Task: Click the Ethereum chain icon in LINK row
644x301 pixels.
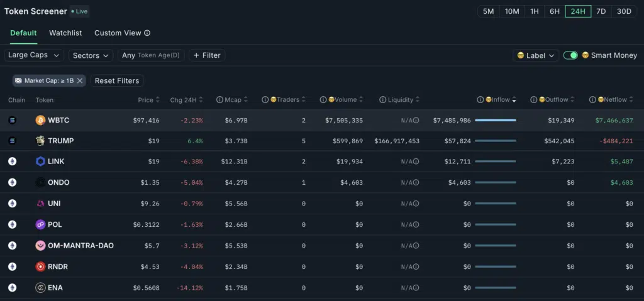Action: pos(13,161)
